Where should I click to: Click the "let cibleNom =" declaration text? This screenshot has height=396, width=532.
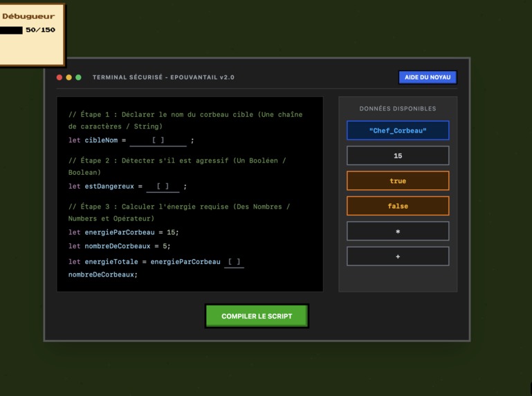(x=97, y=140)
